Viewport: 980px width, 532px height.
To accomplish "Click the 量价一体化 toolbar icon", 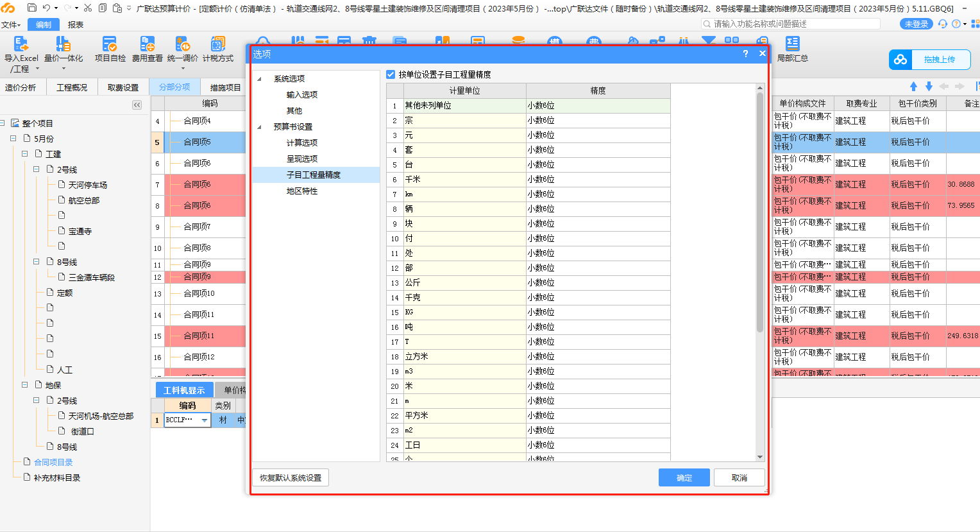I will click(x=63, y=44).
